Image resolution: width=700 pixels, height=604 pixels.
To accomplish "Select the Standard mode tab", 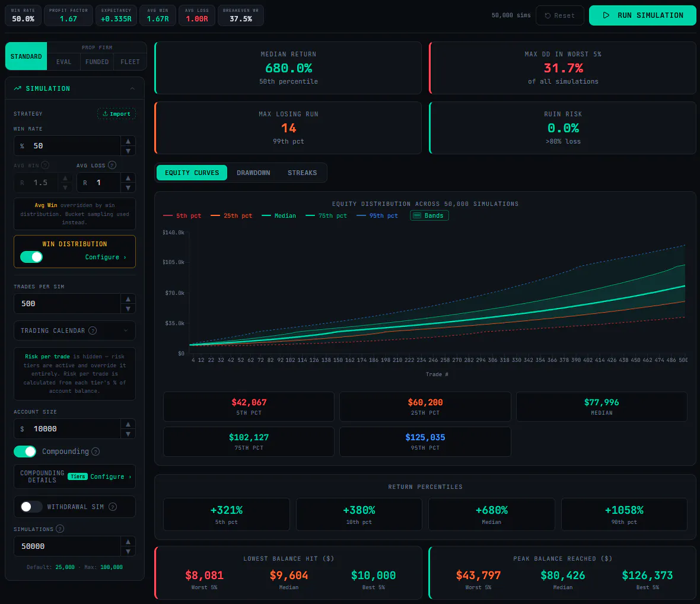I will (x=26, y=56).
